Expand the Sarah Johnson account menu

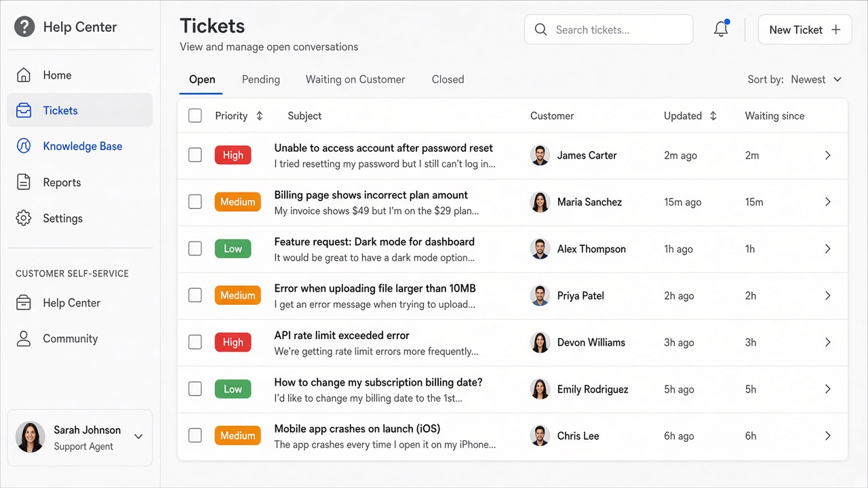coord(138,437)
